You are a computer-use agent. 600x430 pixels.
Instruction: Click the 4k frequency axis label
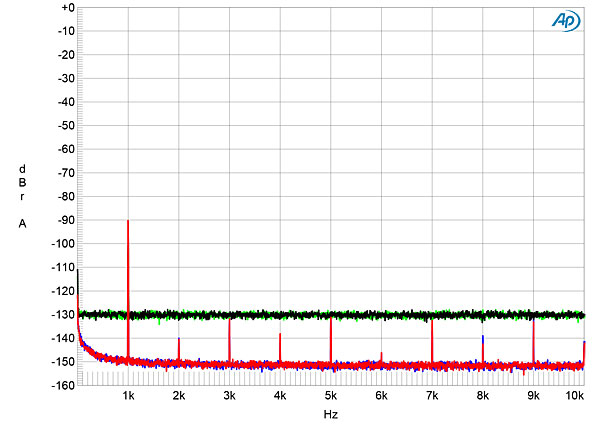[x=280, y=396]
